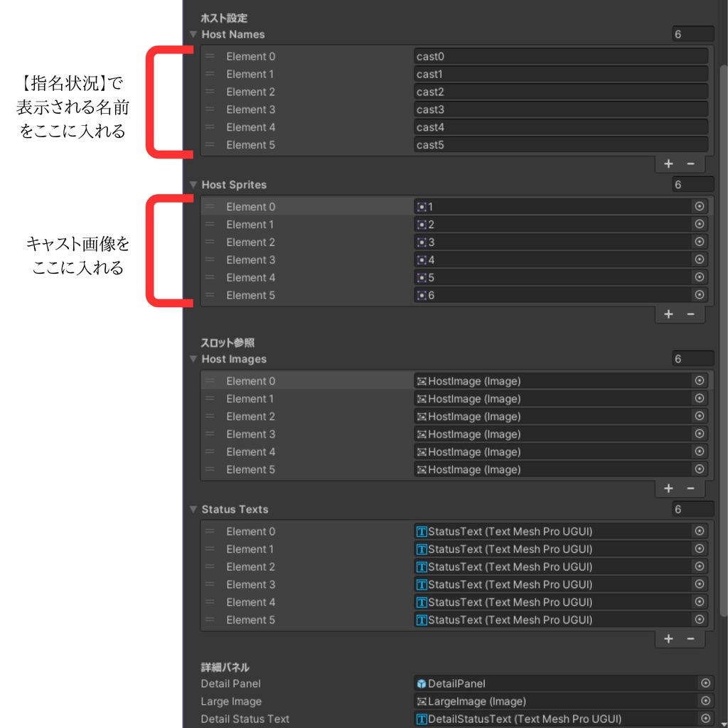
Task: Click the cast1 name field
Action: (560, 74)
